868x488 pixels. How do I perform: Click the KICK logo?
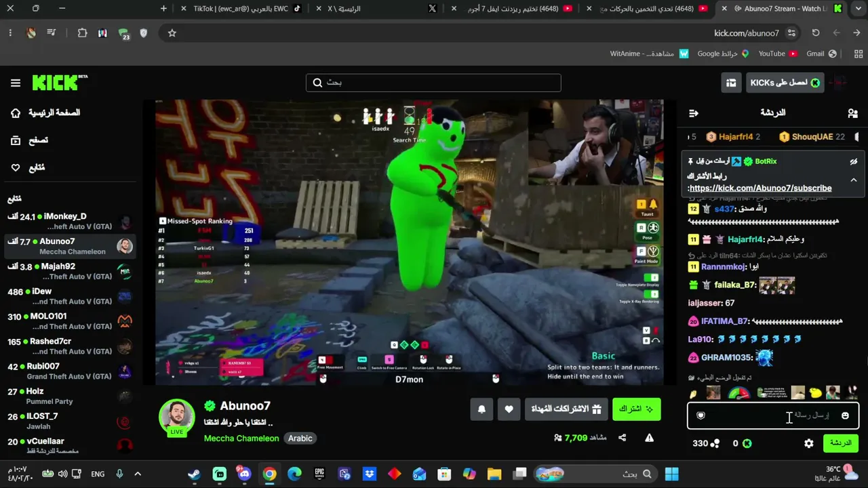pyautogui.click(x=60, y=83)
